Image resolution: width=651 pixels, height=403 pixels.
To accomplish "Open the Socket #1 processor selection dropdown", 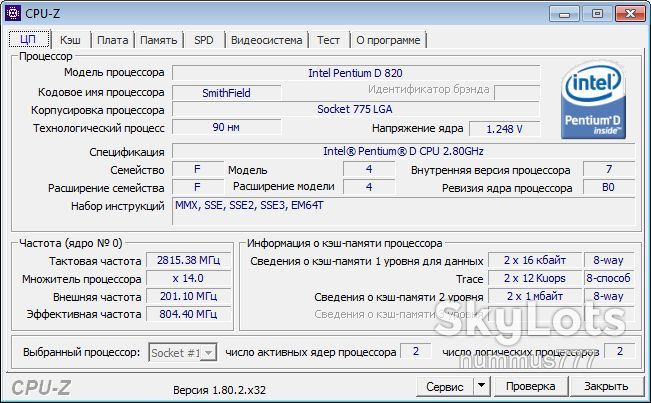I will point(183,352).
